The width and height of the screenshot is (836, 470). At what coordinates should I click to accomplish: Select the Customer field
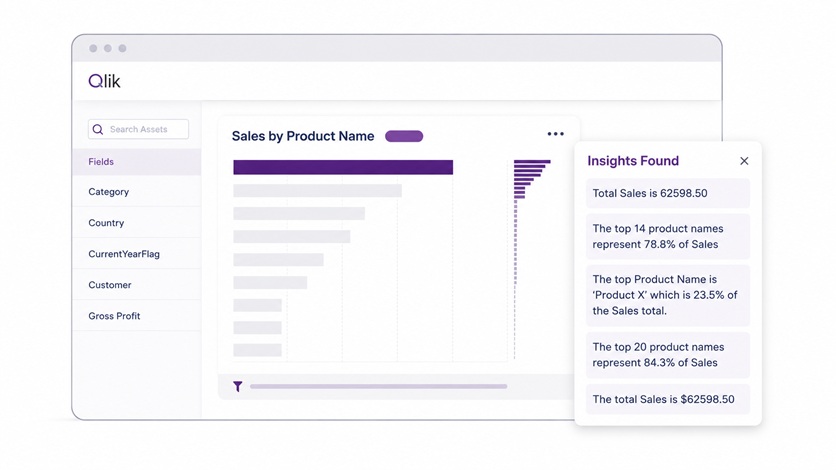tap(136, 285)
